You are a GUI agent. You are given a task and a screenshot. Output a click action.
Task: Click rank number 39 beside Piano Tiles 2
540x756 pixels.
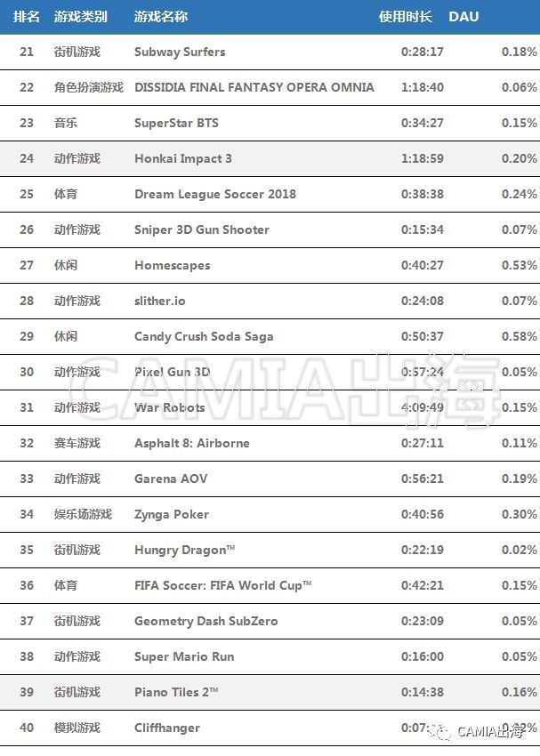(x=27, y=692)
